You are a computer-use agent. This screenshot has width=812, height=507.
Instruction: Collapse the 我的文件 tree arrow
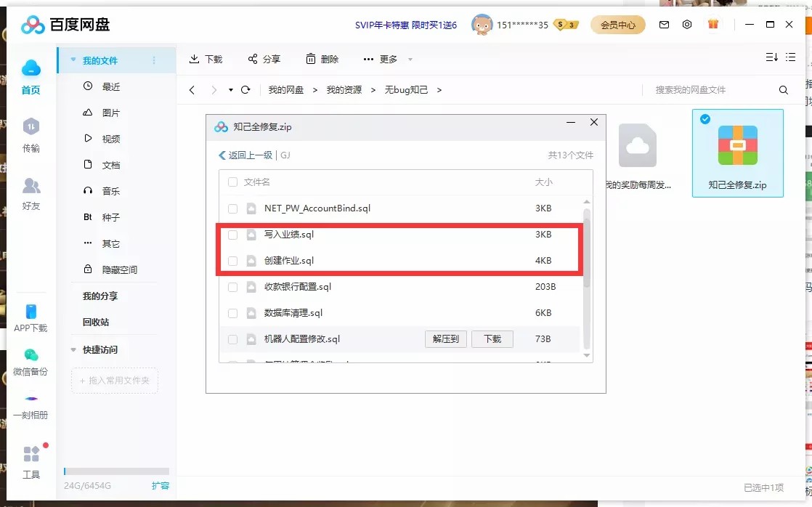(73, 60)
